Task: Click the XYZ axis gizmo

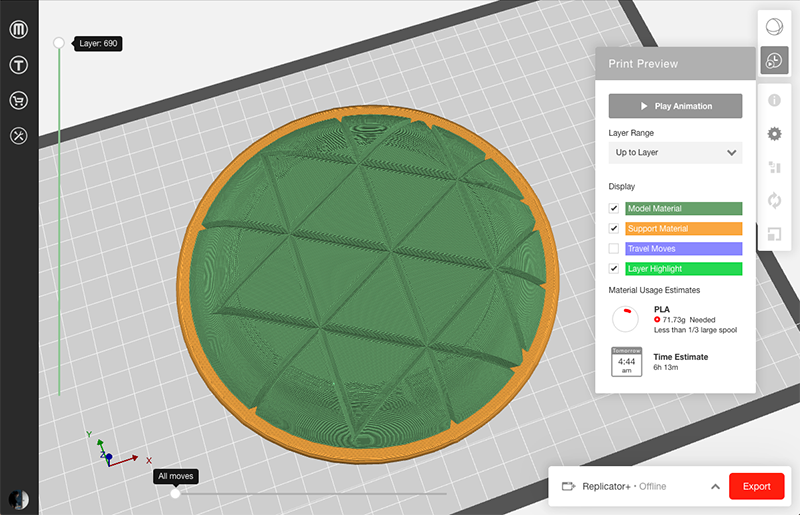Action: [x=117, y=449]
